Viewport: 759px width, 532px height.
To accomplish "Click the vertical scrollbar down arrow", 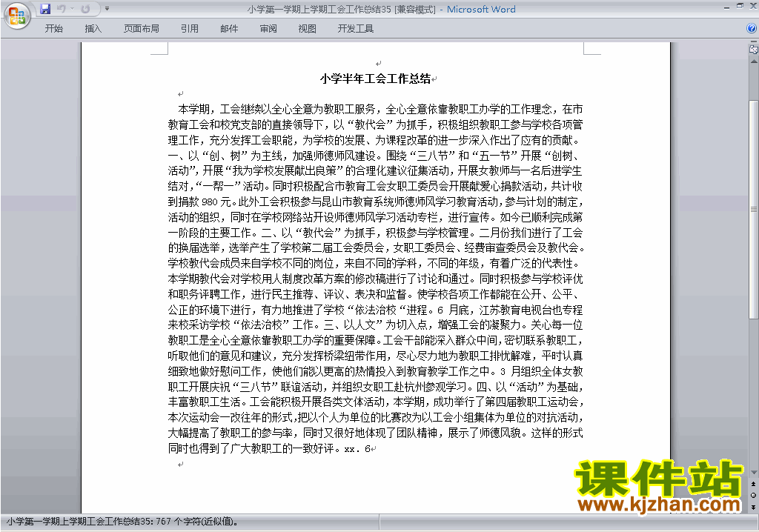I will click(753, 473).
